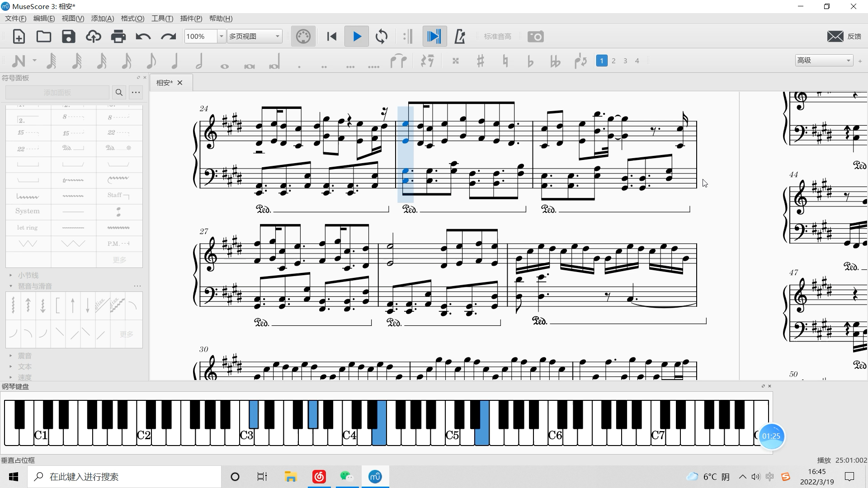Toggle play repeats

pyautogui.click(x=408, y=37)
